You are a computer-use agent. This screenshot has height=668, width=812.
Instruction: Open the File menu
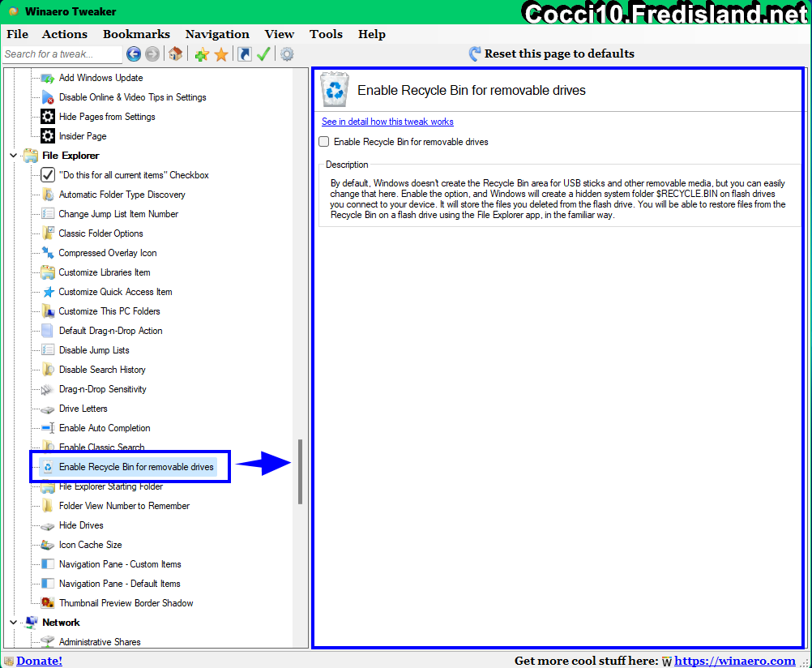click(x=18, y=34)
